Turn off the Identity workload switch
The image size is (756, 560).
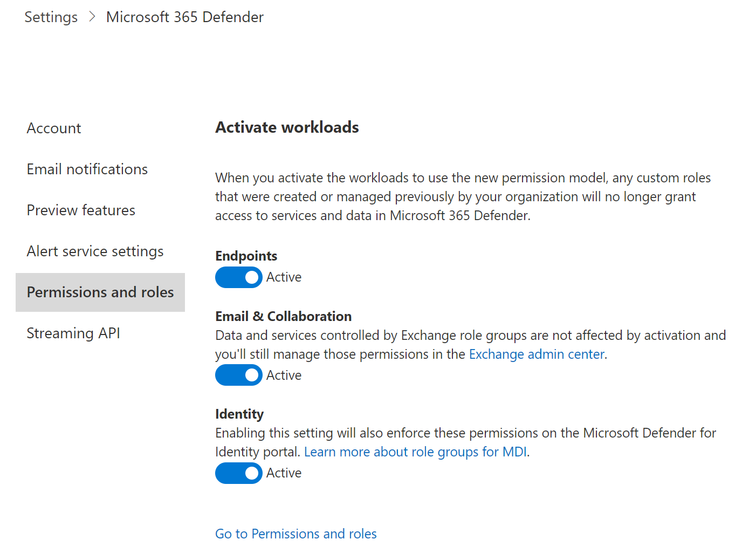238,473
